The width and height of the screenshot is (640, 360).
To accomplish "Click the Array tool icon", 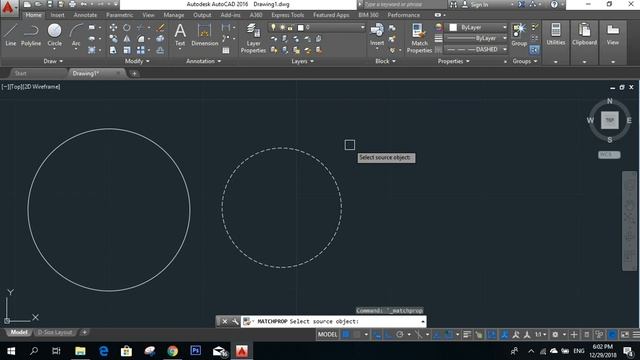I will [x=140, y=50].
